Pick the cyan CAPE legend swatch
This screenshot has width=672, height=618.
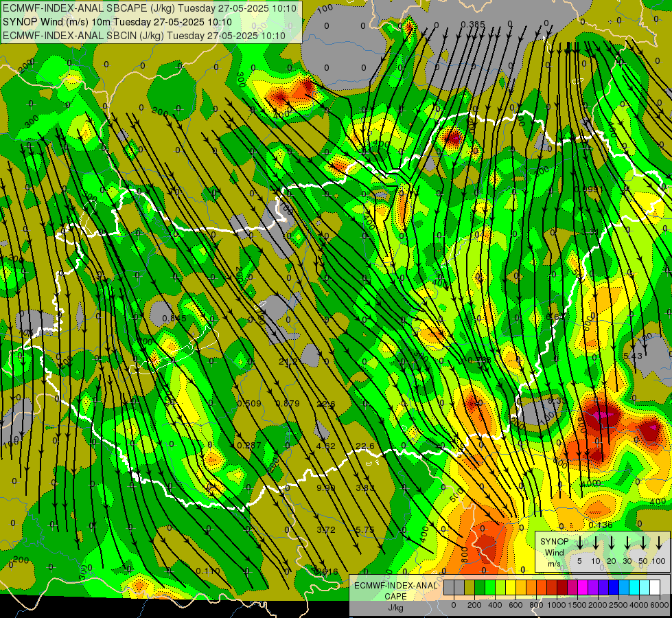click(x=634, y=587)
